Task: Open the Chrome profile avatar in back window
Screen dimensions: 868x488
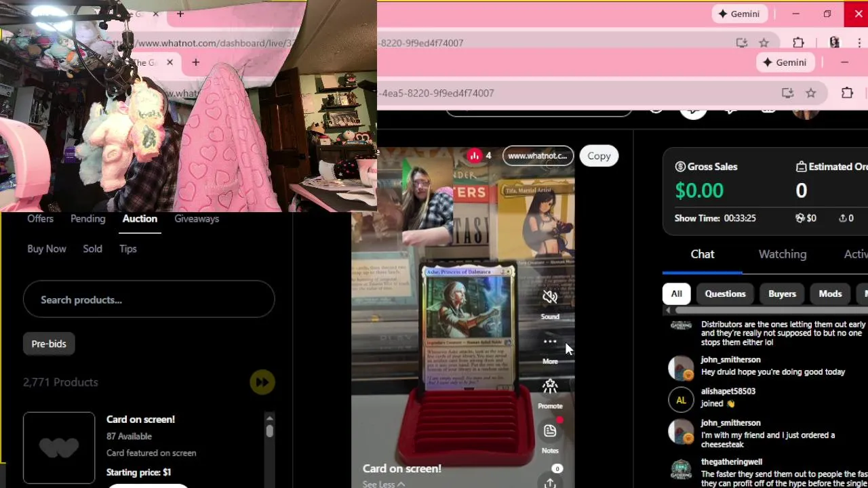Action: tap(834, 43)
